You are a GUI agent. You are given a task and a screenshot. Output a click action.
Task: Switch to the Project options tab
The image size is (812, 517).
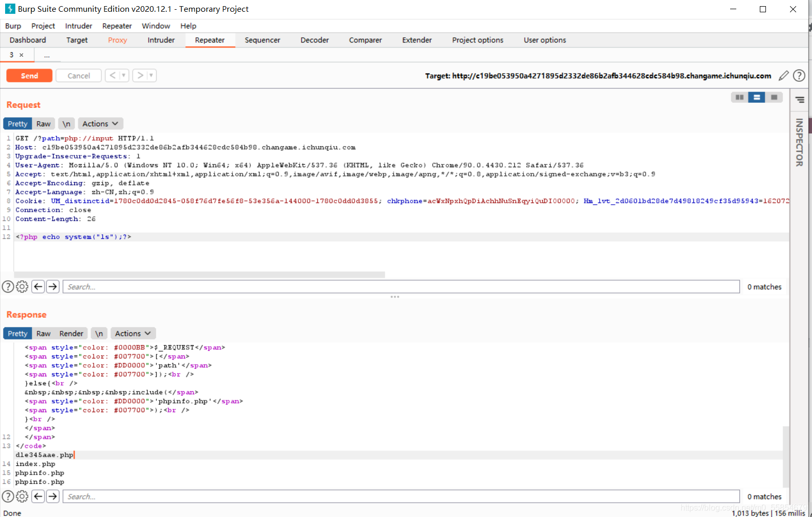477,40
